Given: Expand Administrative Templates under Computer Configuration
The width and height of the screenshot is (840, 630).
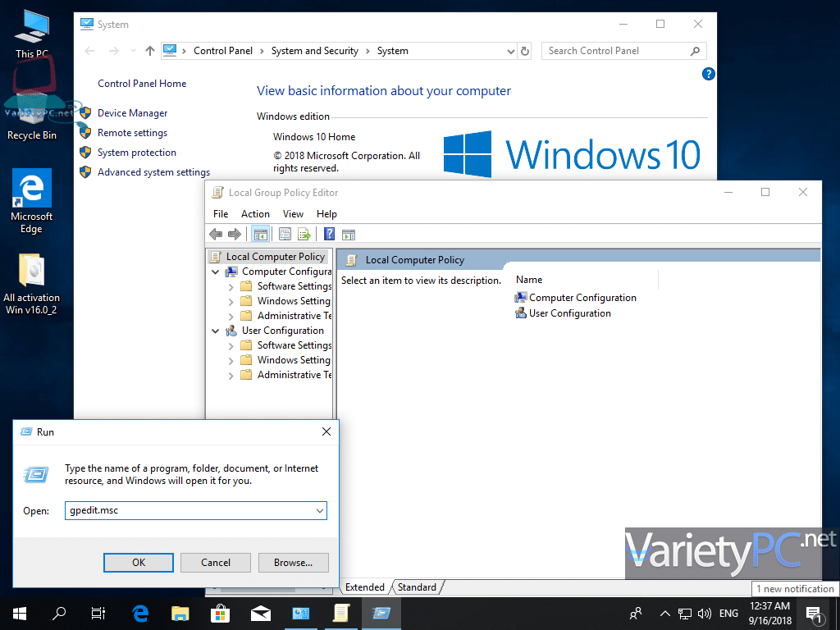Looking at the screenshot, I should [231, 317].
